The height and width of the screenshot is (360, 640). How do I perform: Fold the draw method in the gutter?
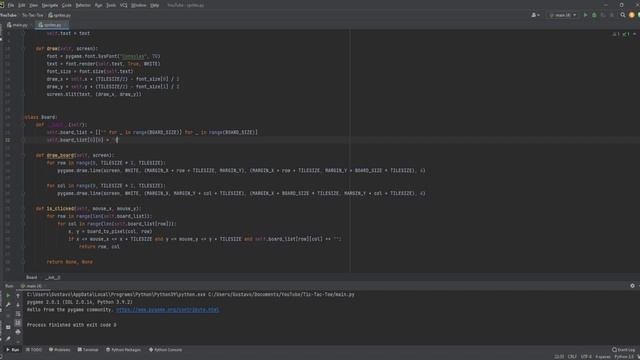[23, 49]
